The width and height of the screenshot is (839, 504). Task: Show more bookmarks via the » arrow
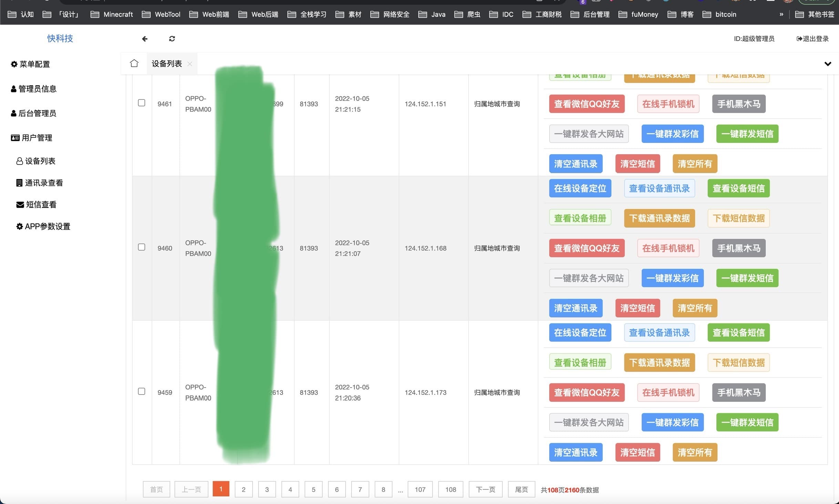[x=781, y=14]
